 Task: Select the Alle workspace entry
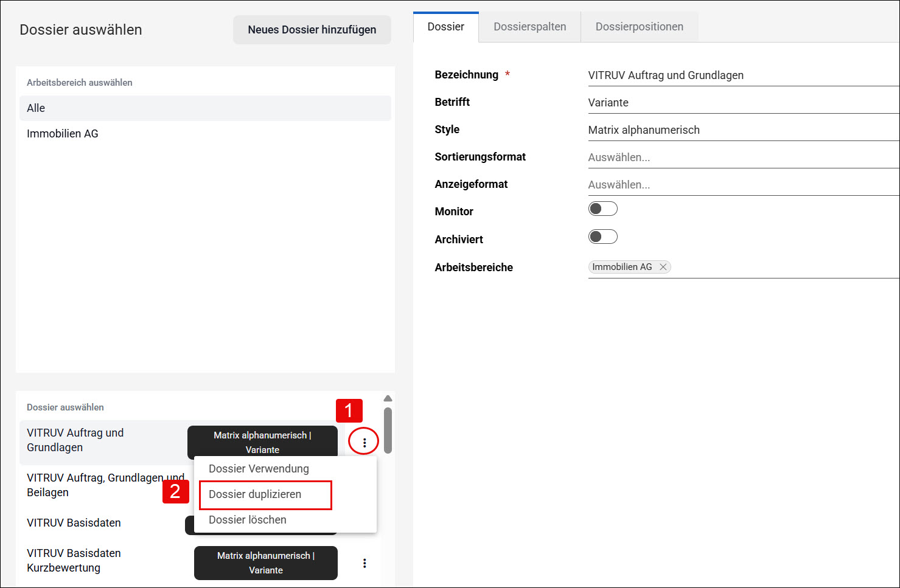click(x=205, y=108)
